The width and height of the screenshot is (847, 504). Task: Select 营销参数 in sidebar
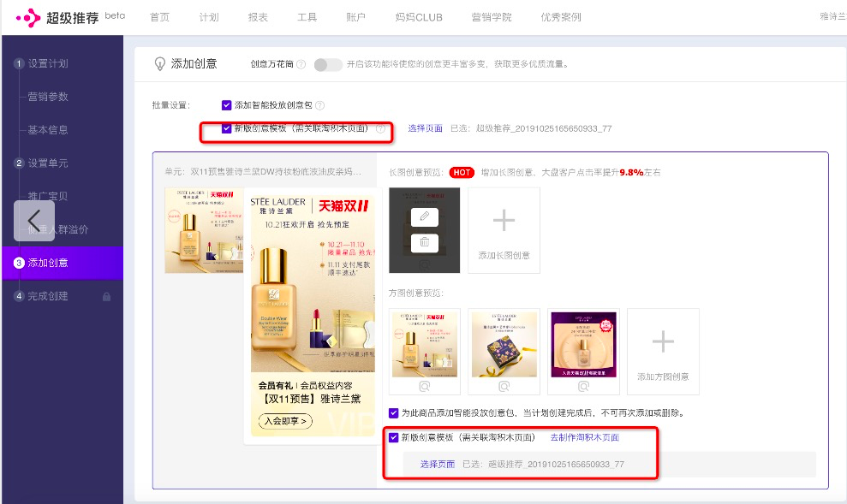(48, 97)
